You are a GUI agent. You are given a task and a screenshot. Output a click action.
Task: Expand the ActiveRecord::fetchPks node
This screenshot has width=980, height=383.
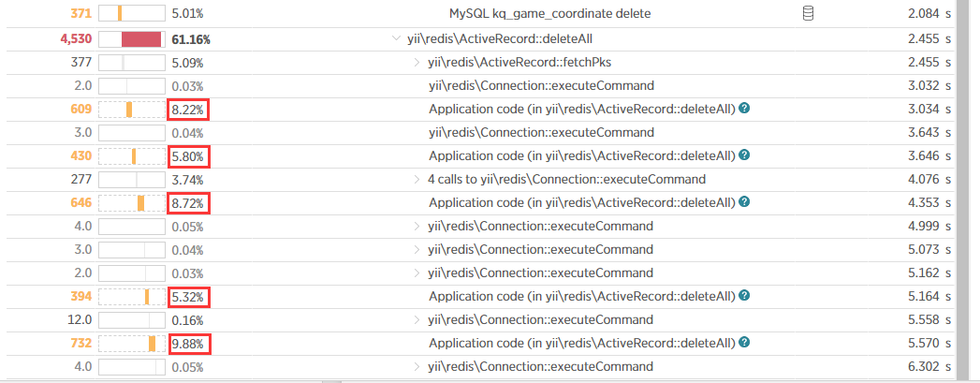click(417, 63)
